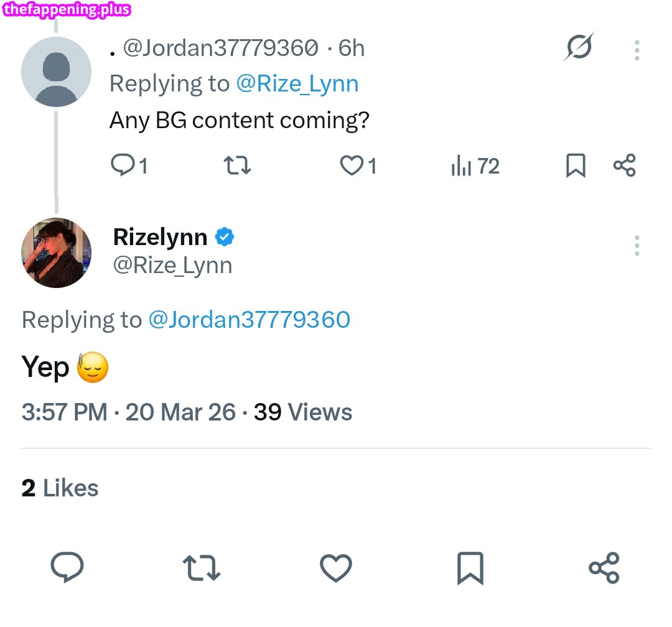Like Rizelynn's post with the bottom heart
672x627 pixels.
[x=336, y=568]
